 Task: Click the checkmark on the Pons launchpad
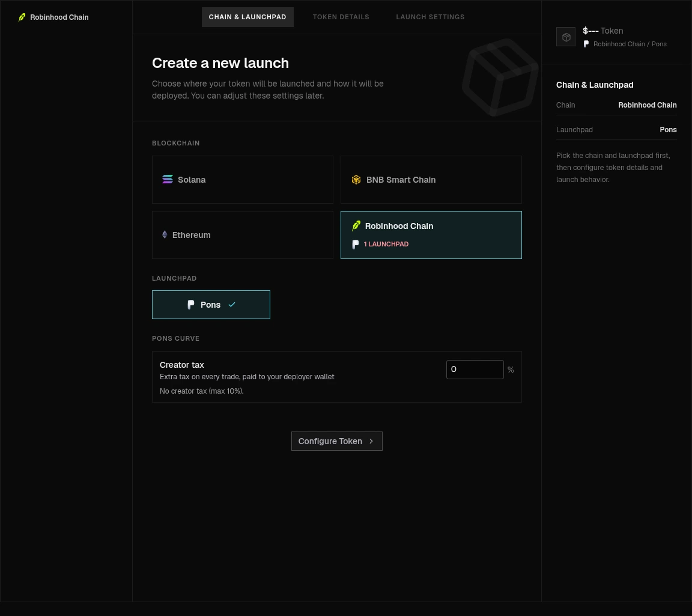click(232, 305)
